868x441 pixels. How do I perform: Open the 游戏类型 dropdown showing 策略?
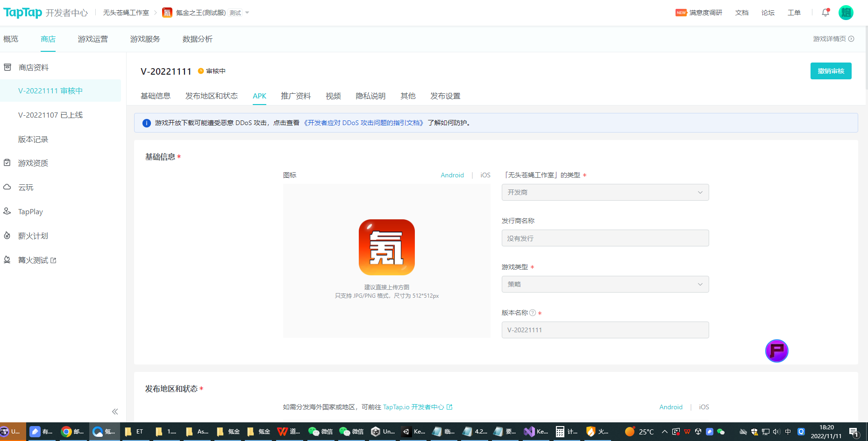click(x=605, y=284)
